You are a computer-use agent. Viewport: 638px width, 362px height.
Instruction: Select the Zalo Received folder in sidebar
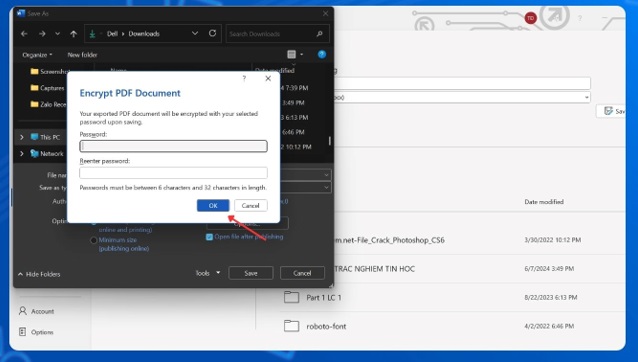click(x=48, y=104)
